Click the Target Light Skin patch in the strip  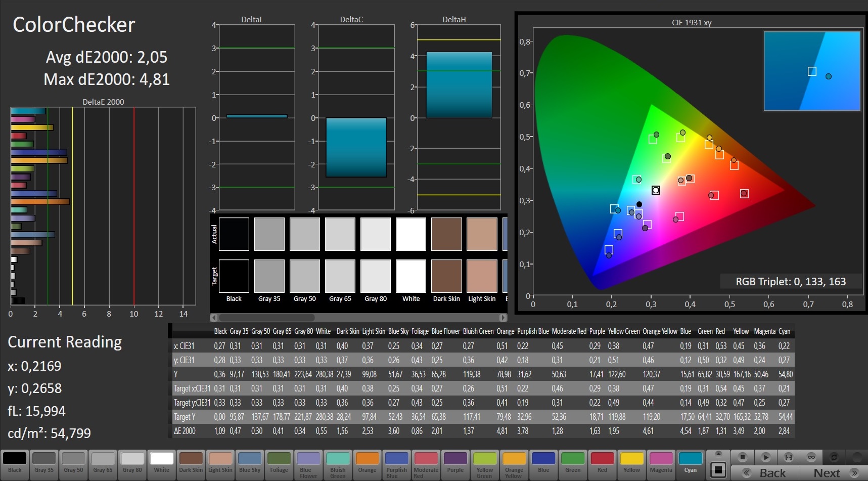click(482, 276)
